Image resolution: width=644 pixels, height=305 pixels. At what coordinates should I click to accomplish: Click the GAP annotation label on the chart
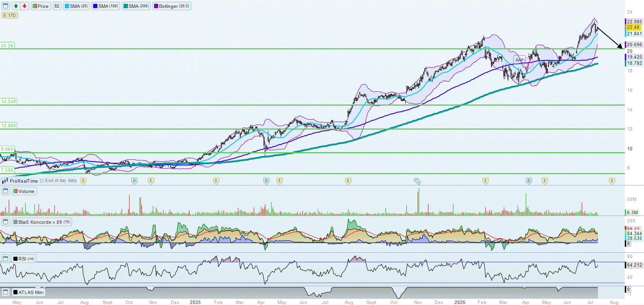[x=519, y=60]
